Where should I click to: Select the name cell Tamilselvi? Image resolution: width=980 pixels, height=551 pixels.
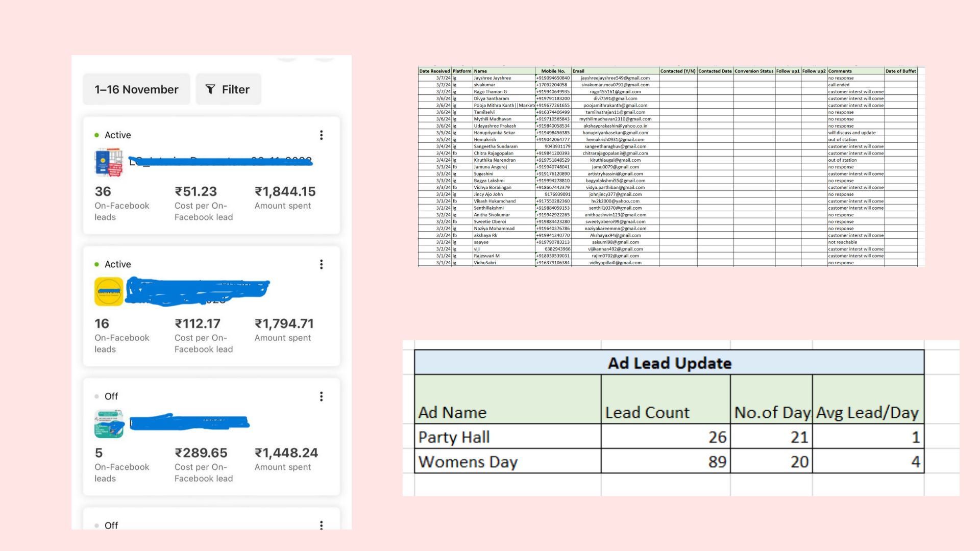pos(504,112)
